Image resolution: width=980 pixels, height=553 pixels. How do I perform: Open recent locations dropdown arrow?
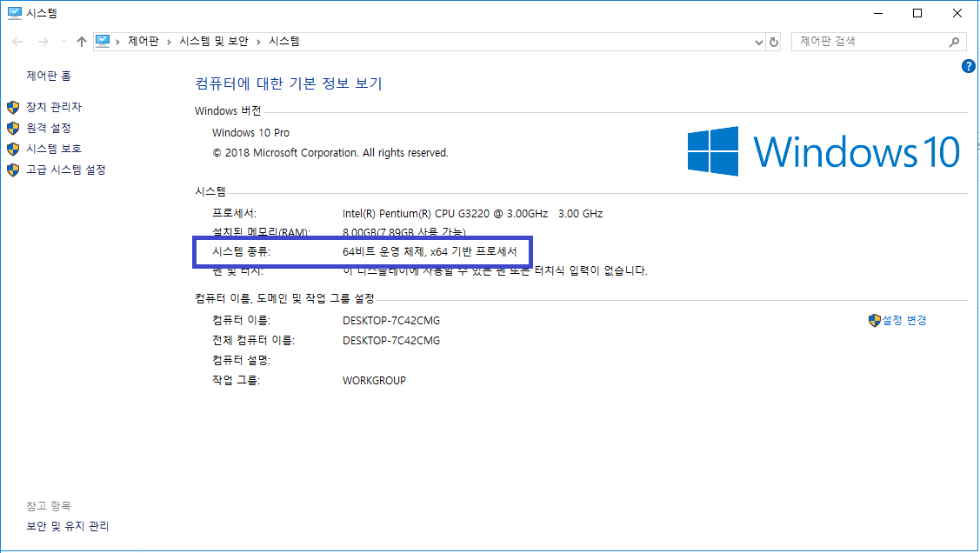63,42
